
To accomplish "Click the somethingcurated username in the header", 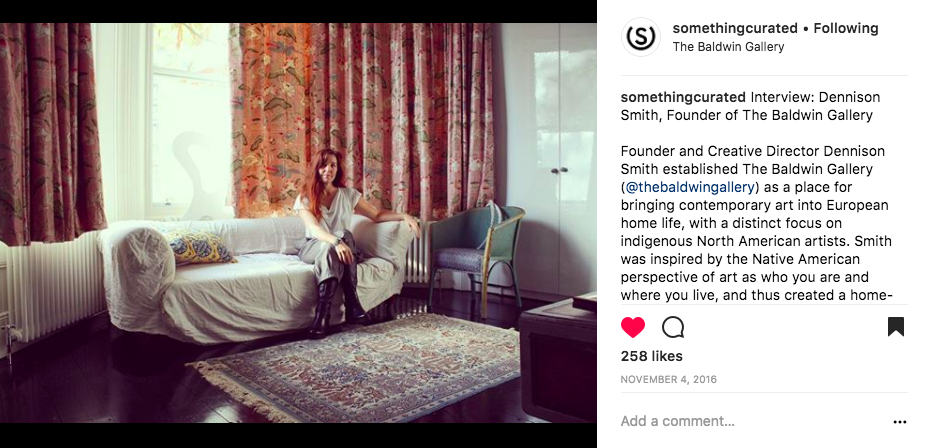I will (x=735, y=28).
